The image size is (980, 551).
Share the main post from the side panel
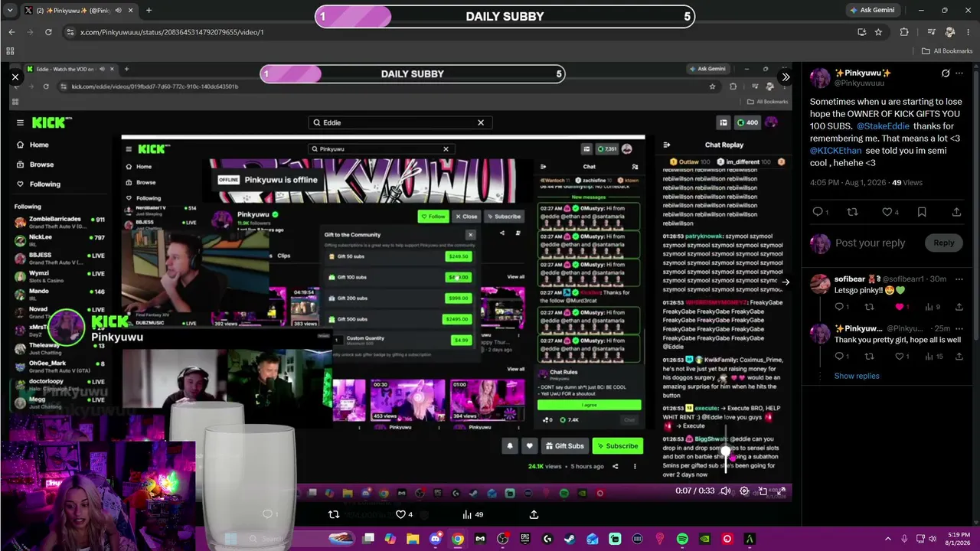point(957,212)
